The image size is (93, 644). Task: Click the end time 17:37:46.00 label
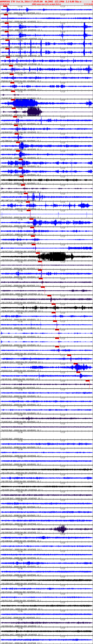click(x=88, y=4)
